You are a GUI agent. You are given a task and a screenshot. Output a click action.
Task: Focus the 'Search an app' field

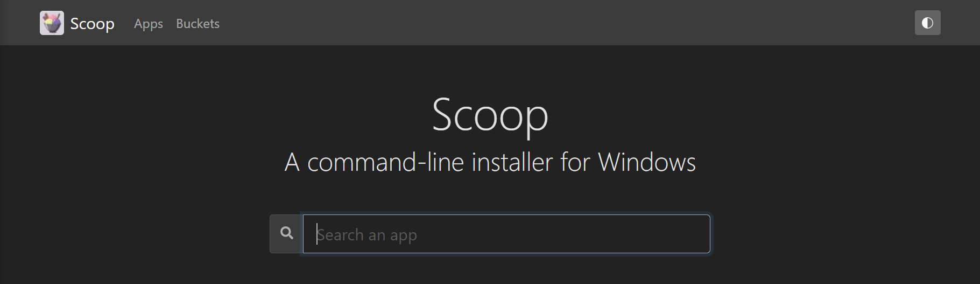click(x=506, y=234)
